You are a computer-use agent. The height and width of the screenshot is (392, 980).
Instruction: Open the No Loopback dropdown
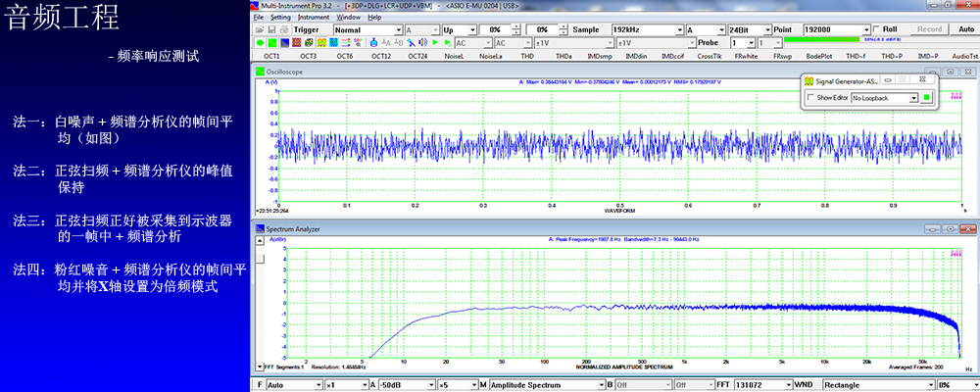[x=884, y=98]
